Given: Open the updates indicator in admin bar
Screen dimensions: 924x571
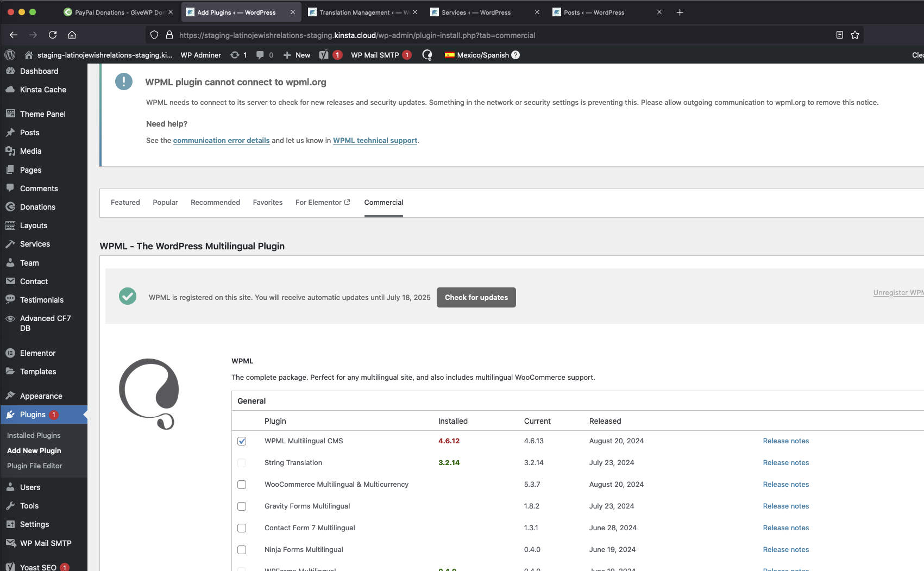Looking at the screenshot, I should pos(238,55).
